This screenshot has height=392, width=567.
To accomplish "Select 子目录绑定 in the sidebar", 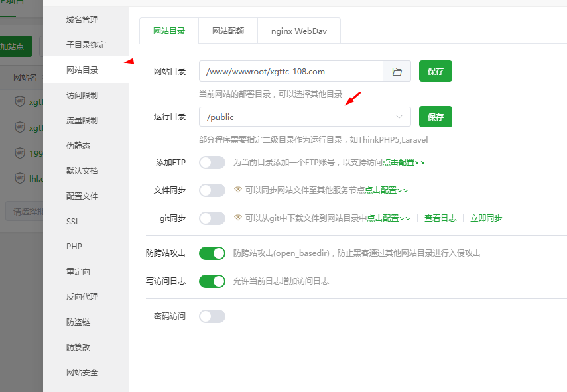I will (x=86, y=45).
